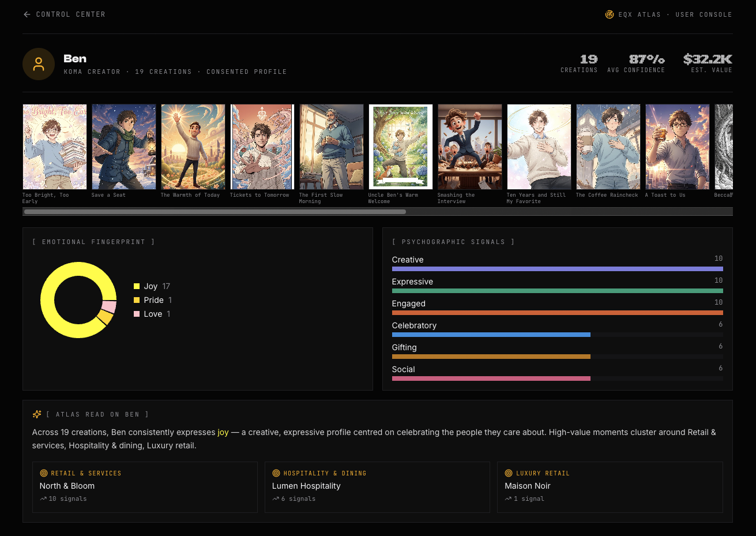Image resolution: width=756 pixels, height=536 pixels.
Task: Click the green Expressive signal bar
Action: click(x=557, y=291)
